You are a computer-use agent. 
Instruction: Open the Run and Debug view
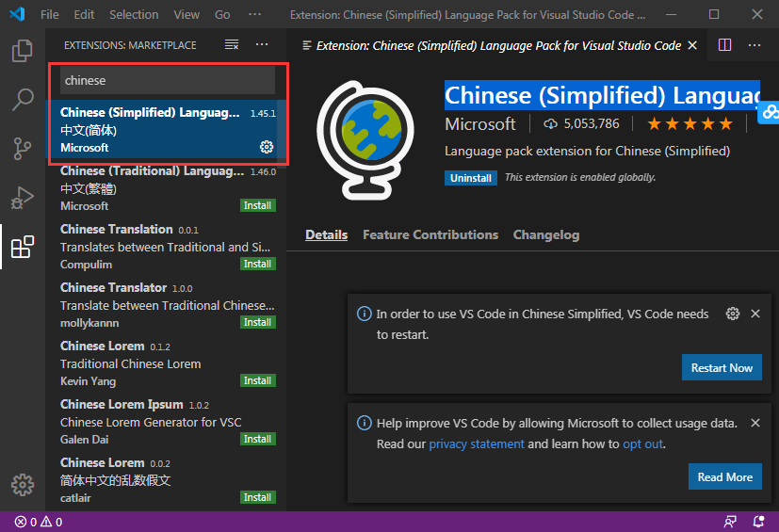click(23, 197)
